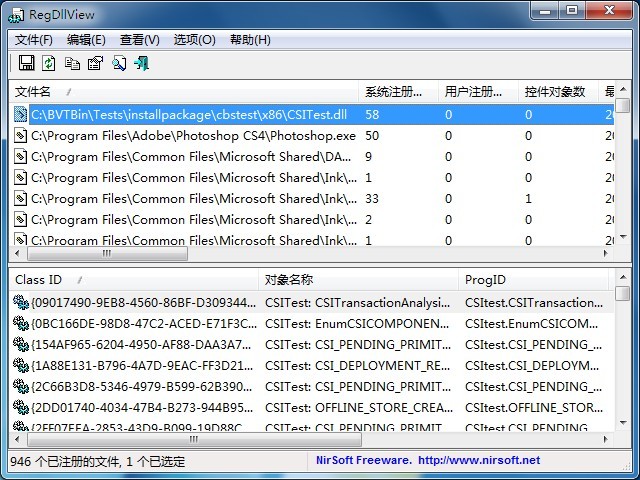
Task: Open the www.nirsoft.net link
Action: [x=479, y=461]
